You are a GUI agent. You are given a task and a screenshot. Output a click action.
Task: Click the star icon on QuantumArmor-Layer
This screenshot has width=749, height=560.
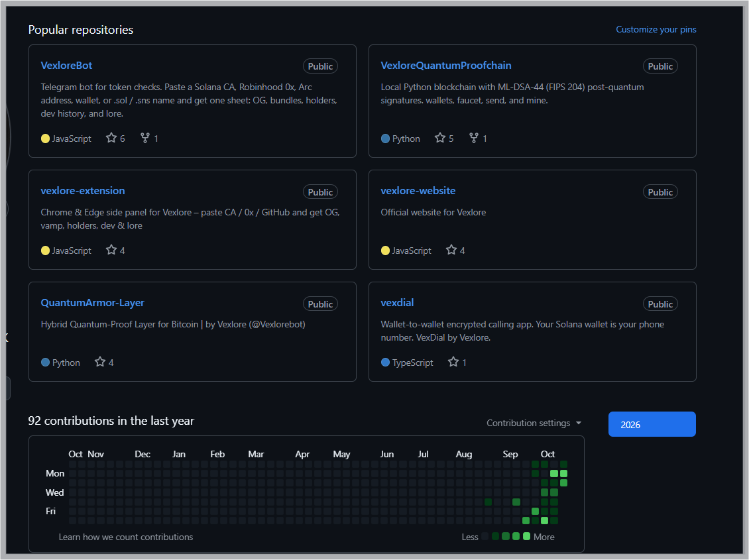click(x=100, y=362)
